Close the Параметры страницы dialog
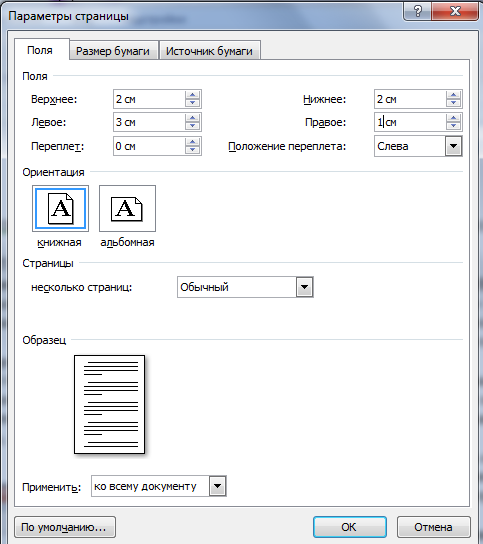This screenshot has height=544, width=483. click(x=455, y=11)
